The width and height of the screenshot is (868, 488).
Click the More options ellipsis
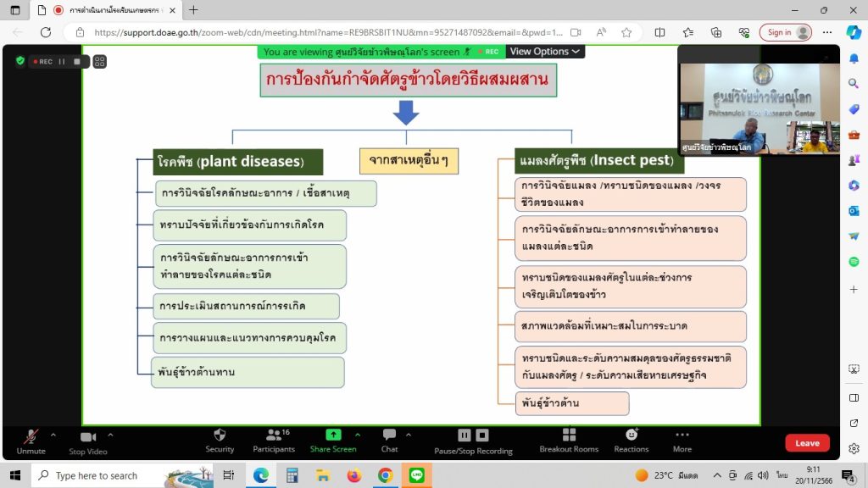[682, 435]
